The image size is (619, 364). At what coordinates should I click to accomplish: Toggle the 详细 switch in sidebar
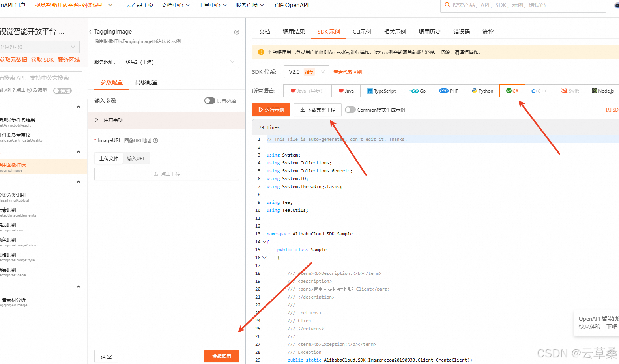point(62,91)
